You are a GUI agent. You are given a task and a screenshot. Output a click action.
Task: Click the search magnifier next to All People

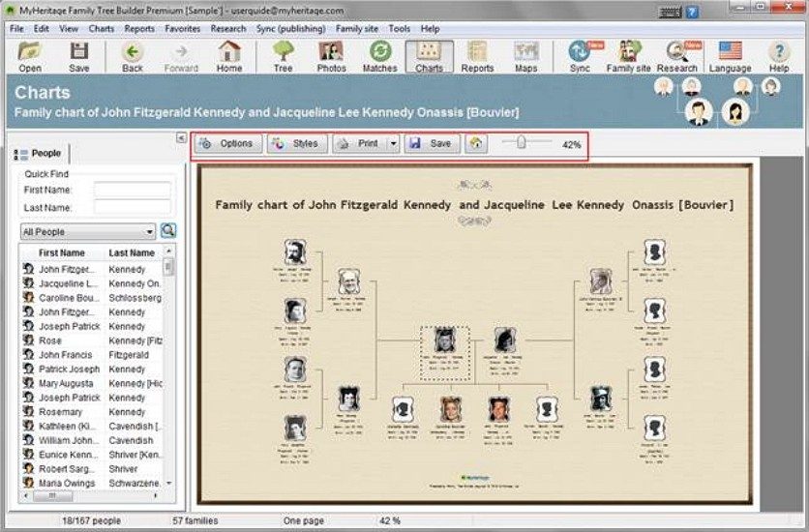(168, 230)
